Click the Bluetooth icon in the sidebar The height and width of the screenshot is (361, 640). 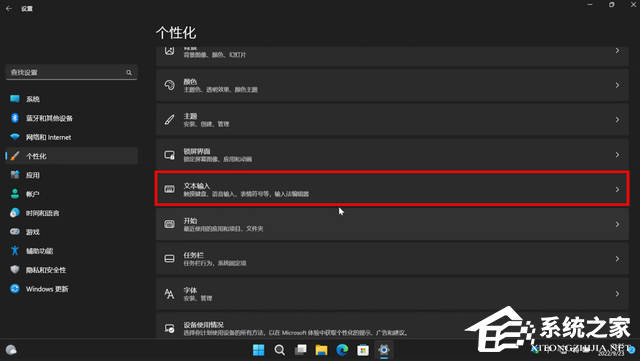[15, 118]
